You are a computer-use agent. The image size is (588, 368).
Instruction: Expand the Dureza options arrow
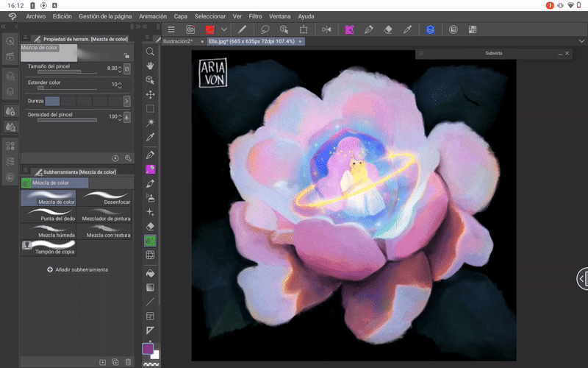click(x=127, y=101)
